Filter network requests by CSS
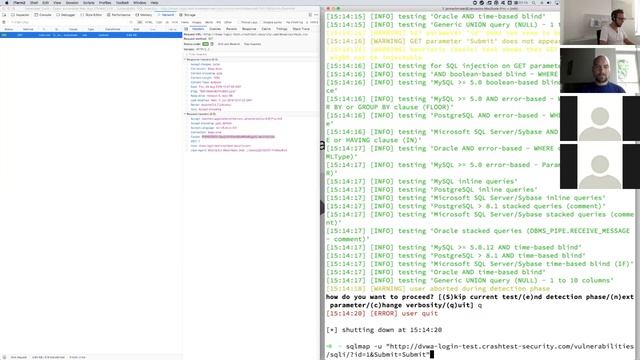The width and height of the screenshot is (640, 360). point(159,22)
